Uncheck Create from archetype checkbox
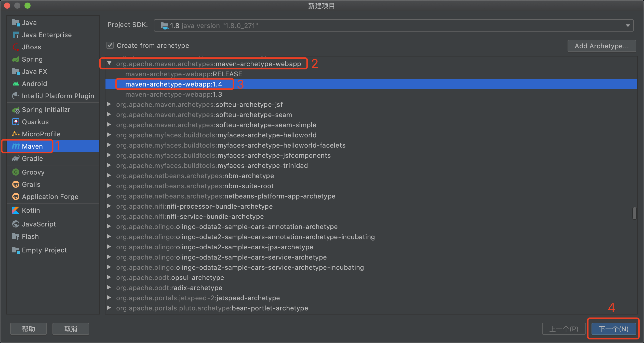This screenshot has height=343, width=644. coord(110,46)
